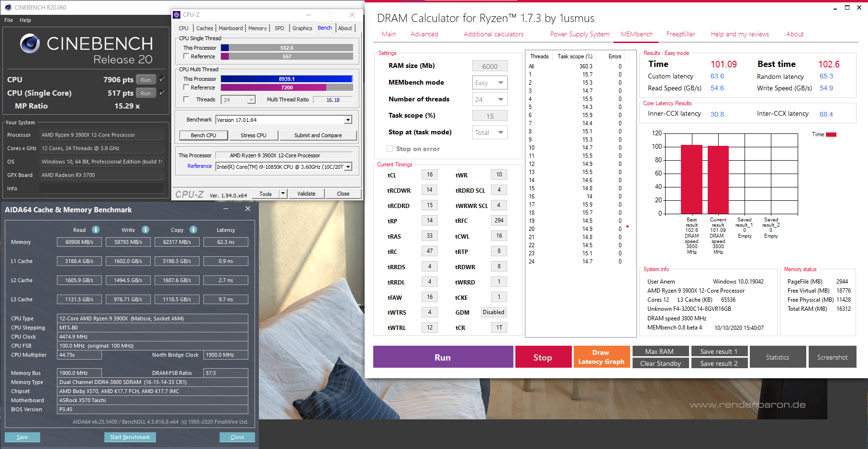Viewport: 868px width, 449px height.
Task: Switch to CPU-Z Caches tab
Action: (205, 28)
